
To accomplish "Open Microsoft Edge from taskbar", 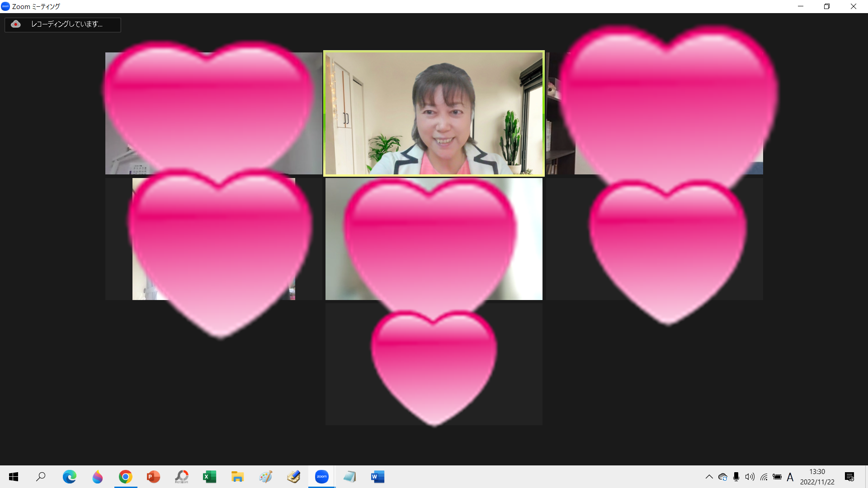I will pyautogui.click(x=69, y=477).
